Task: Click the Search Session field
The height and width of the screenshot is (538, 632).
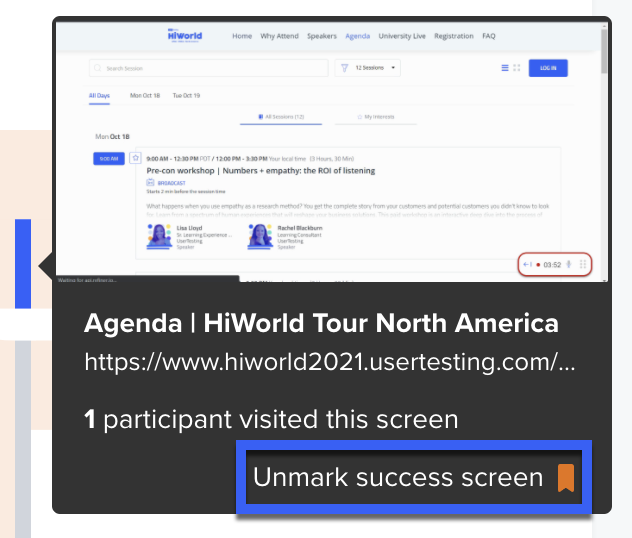Action: point(209,68)
